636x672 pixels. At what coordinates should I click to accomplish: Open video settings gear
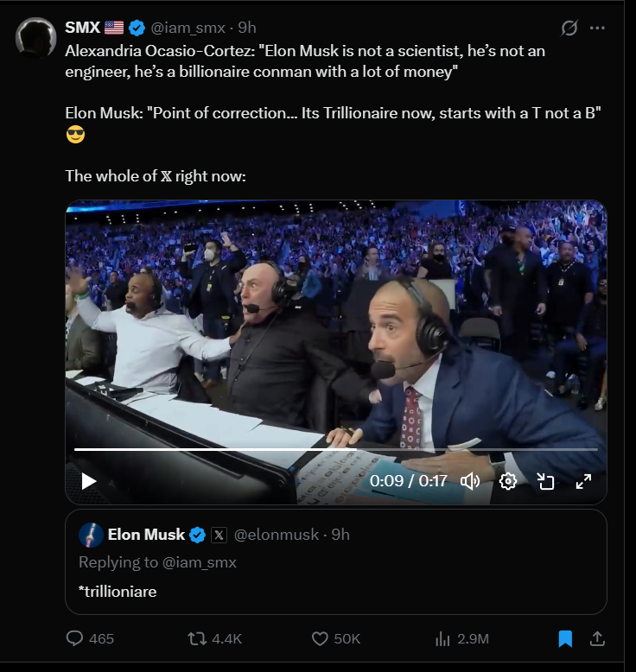(x=508, y=481)
